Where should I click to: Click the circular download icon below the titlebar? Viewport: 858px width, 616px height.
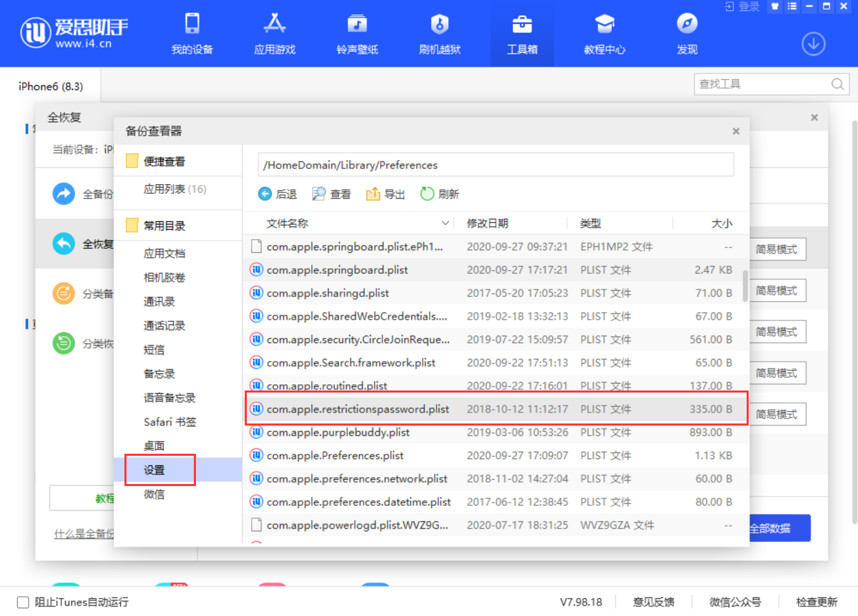tap(813, 43)
